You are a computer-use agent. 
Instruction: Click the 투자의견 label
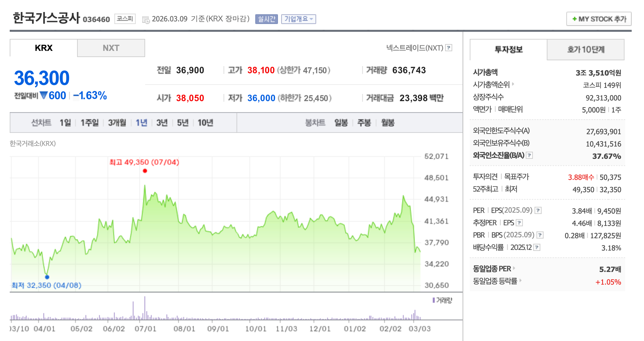coord(485,177)
